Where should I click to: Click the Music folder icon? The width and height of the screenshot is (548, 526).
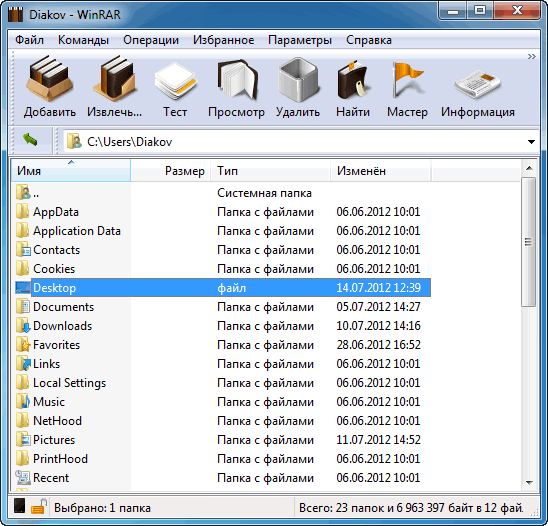coord(23,401)
